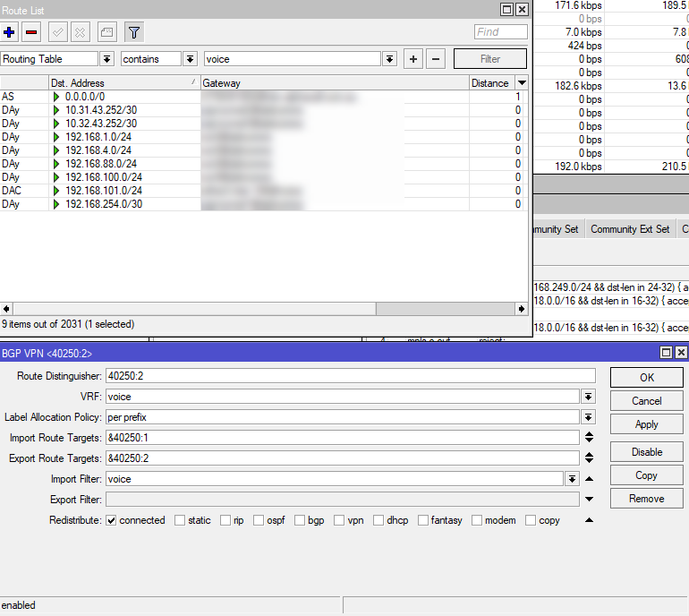Open Label Allocation Policy dropdown
The width and height of the screenshot is (689, 616).
589,417
